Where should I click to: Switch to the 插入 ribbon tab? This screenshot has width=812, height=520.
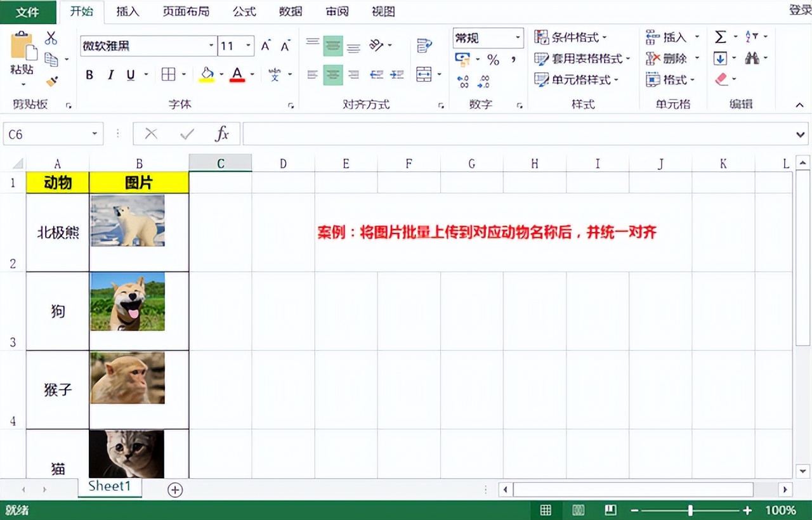[127, 11]
